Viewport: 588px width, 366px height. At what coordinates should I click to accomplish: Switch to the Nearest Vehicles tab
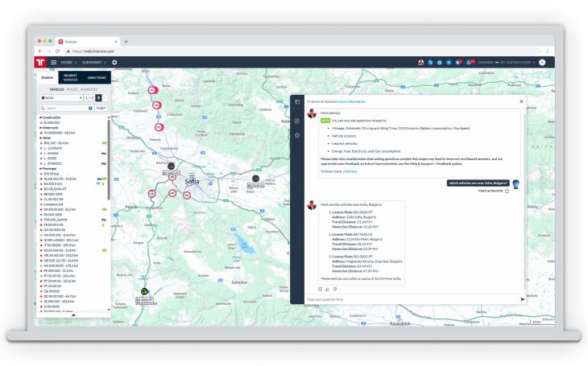[70, 77]
